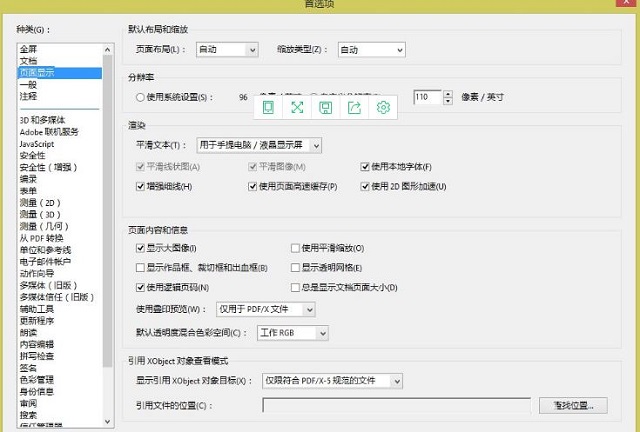Open the gear settings icon in floating toolbar

tap(381, 107)
